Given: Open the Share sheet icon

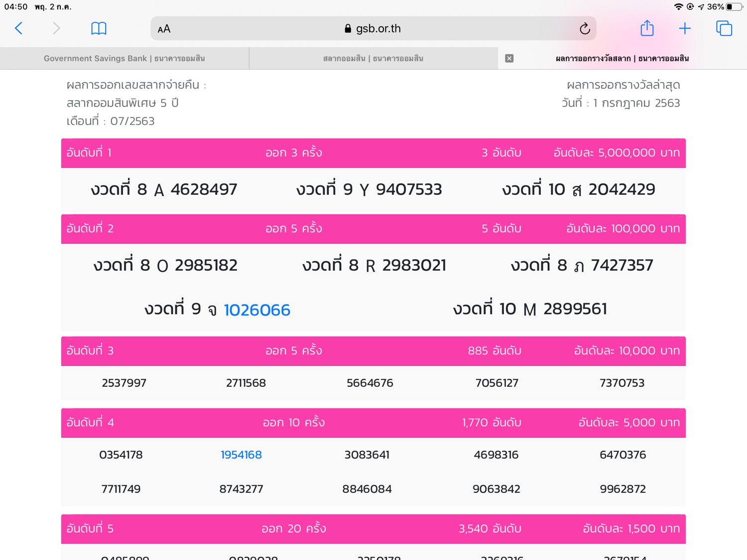Looking at the screenshot, I should pos(647,28).
